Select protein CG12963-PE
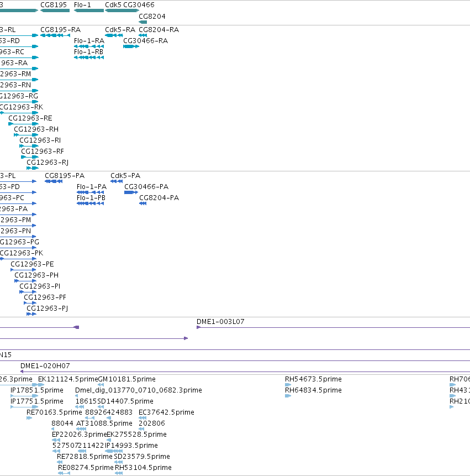 coord(23,270)
